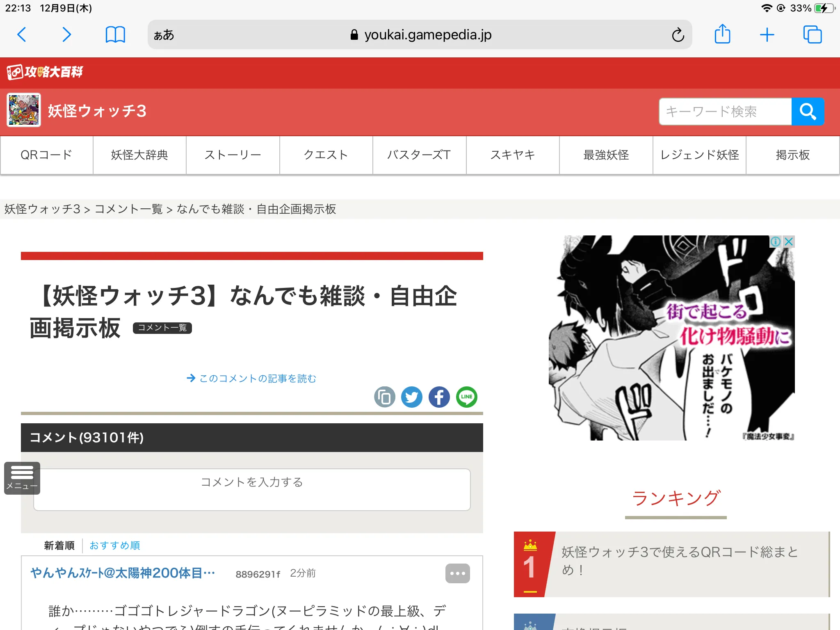
Task: Sort comments by 新着順
Action: pyautogui.click(x=59, y=546)
